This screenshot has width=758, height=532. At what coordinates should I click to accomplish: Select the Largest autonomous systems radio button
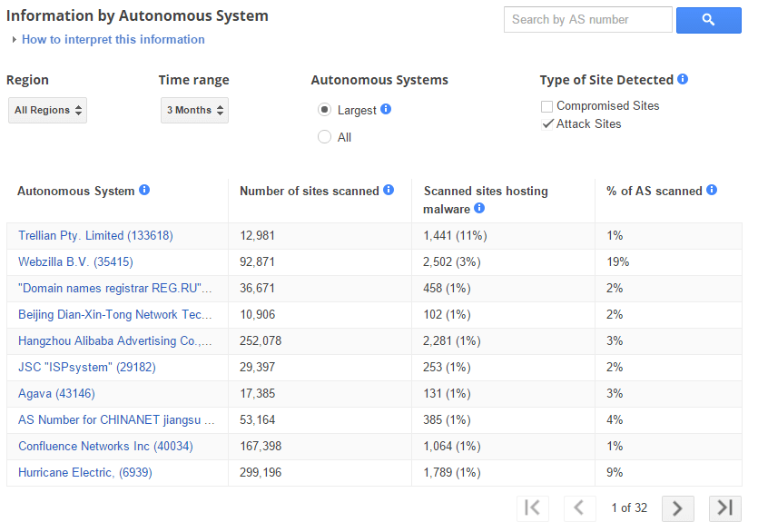[x=324, y=110]
